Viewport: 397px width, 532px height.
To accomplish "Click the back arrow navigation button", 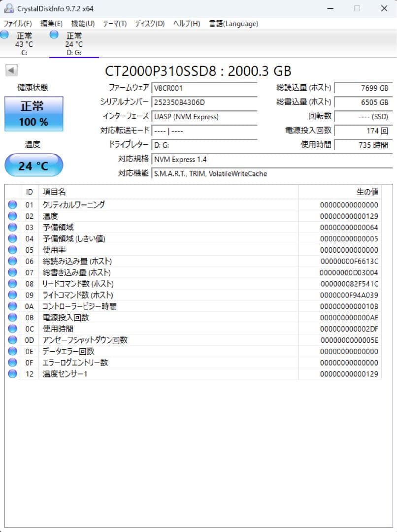I will click(11, 70).
